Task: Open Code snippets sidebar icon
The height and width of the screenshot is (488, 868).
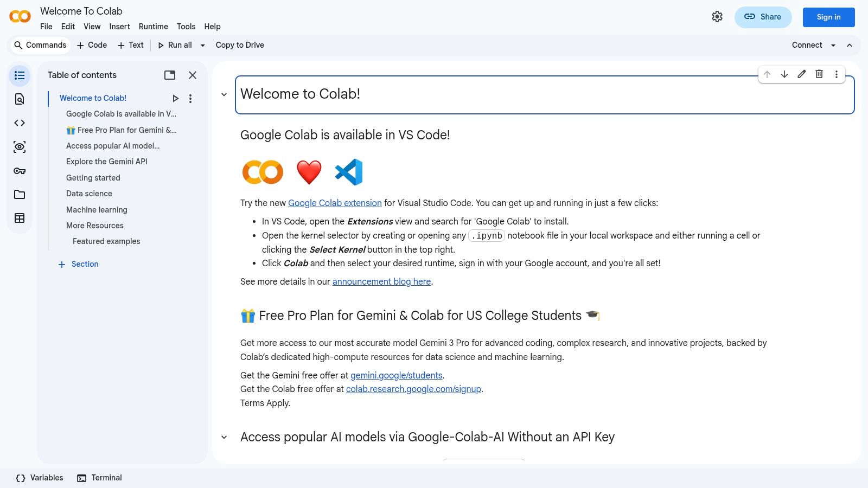Action: 20,123
